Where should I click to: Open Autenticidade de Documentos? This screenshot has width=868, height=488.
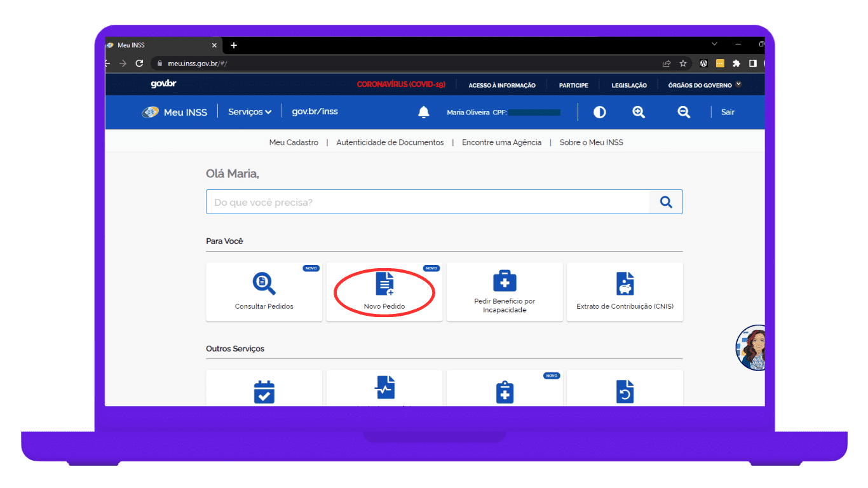(390, 142)
